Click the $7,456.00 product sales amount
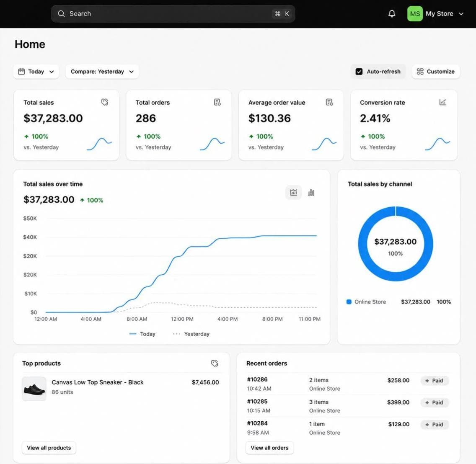Viewport: 476px width, 464px height. (205, 382)
